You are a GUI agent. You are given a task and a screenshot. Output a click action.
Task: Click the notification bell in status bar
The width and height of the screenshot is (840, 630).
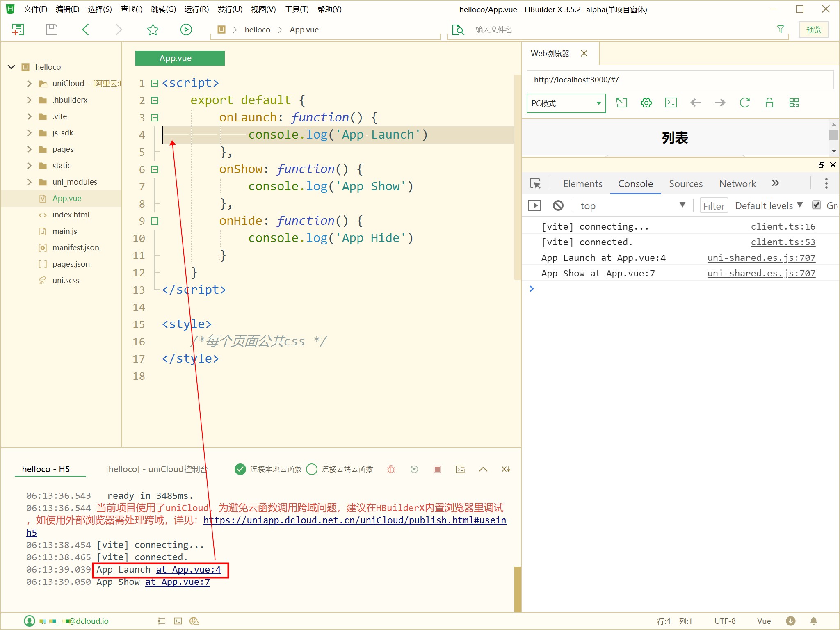click(x=814, y=621)
